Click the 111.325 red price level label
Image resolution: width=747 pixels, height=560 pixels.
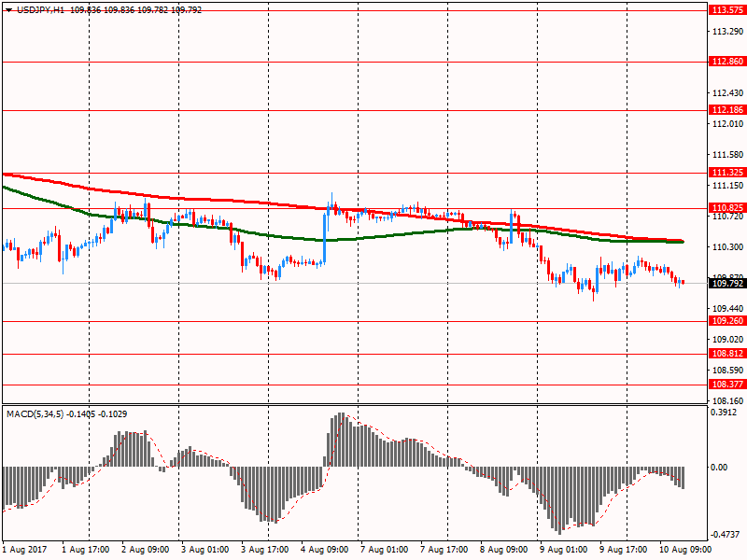pos(727,173)
